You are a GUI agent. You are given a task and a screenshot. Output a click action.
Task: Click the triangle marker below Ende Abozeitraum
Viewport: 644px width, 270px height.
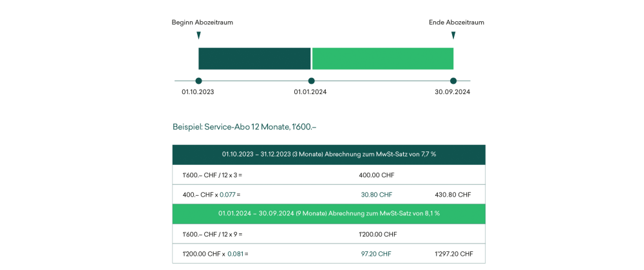point(453,35)
